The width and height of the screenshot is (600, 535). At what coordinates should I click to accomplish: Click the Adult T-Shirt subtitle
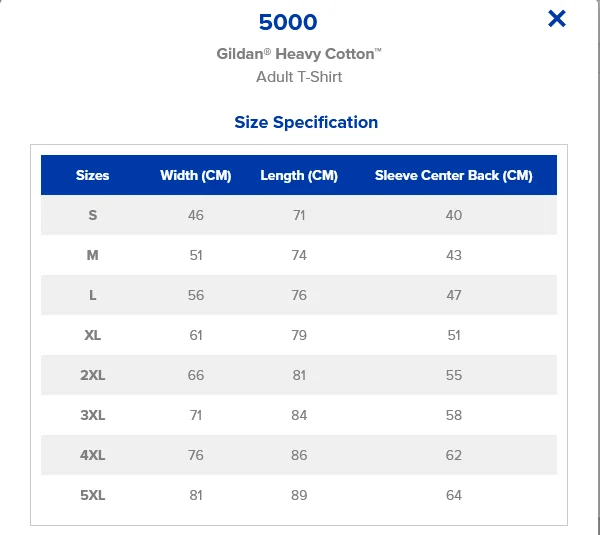(x=299, y=76)
